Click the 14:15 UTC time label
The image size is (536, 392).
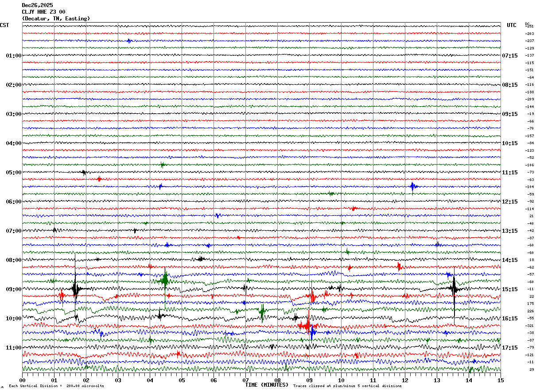coord(510,260)
